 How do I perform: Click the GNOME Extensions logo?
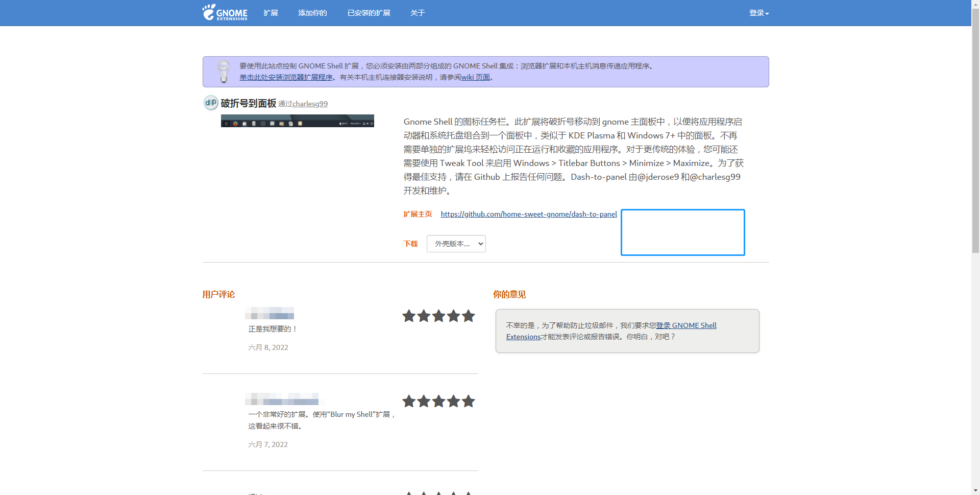[225, 13]
